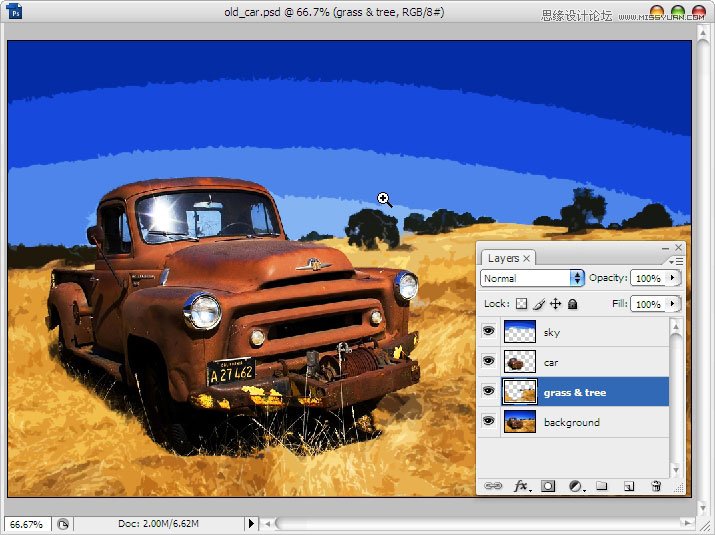Lock transparent pixels

521,304
